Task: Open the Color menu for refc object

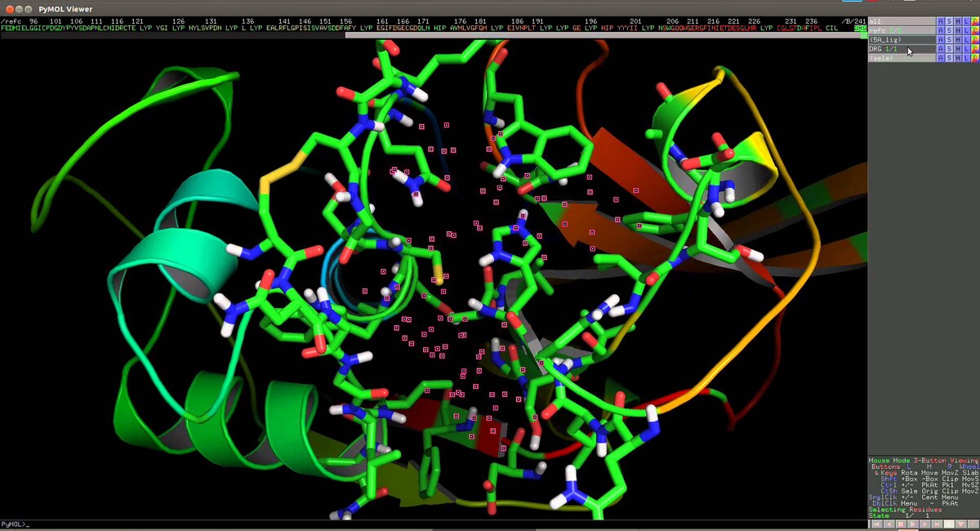Action: pyautogui.click(x=975, y=30)
